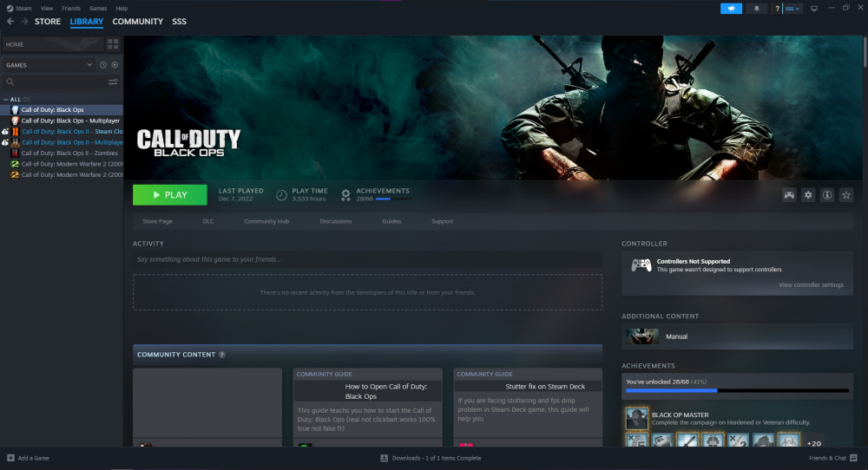
Task: Switch to collections grid view icon
Action: (x=113, y=44)
